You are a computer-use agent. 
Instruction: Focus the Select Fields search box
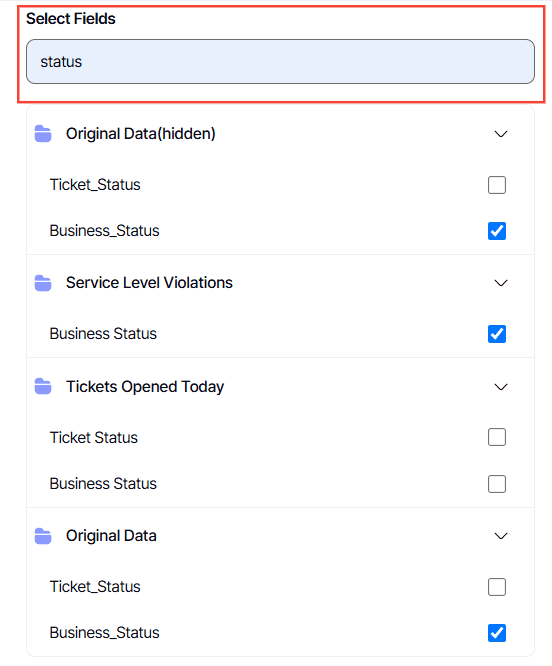click(x=280, y=62)
